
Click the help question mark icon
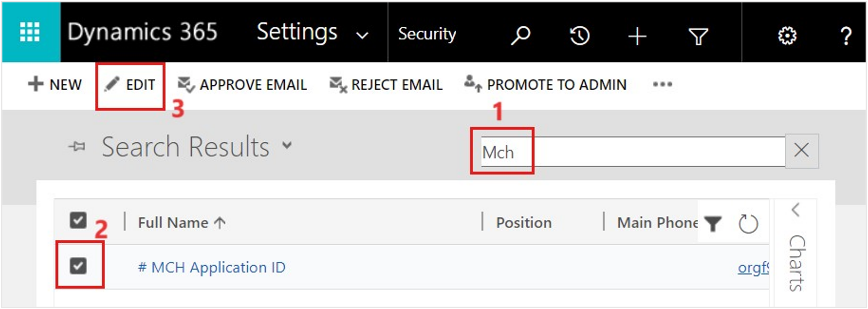(846, 36)
